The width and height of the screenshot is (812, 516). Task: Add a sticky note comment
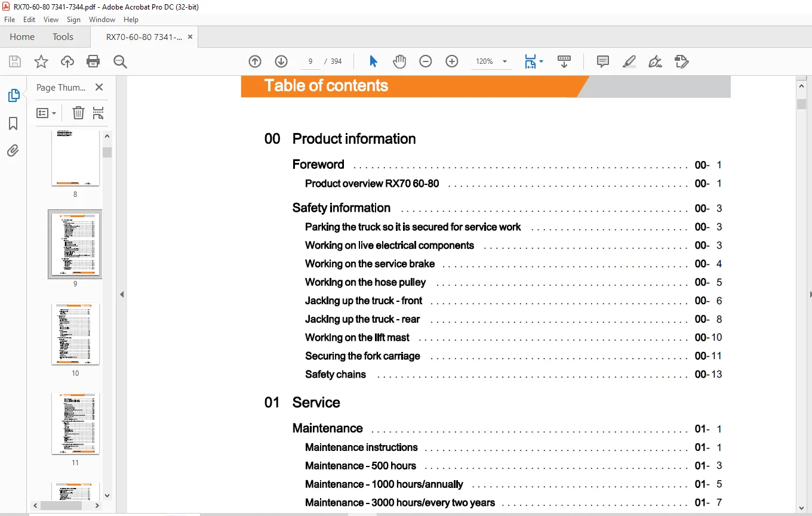tap(603, 61)
